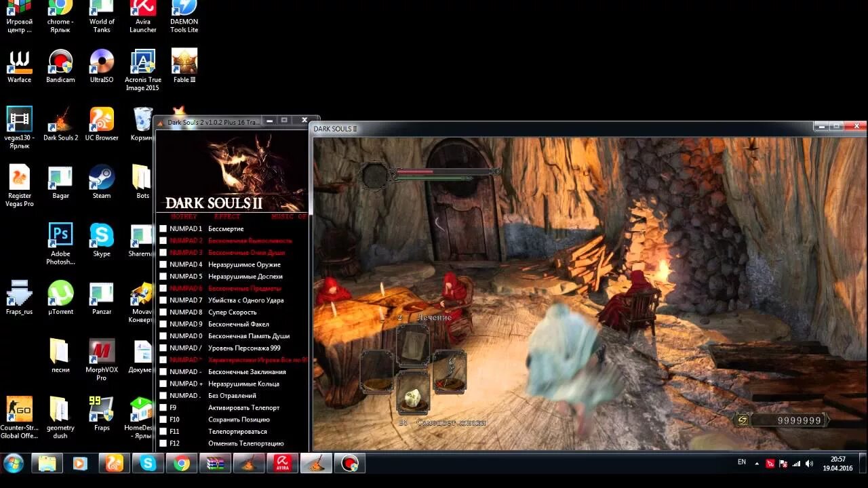Enable Бесконечные Заклинания checkbox

[163, 371]
